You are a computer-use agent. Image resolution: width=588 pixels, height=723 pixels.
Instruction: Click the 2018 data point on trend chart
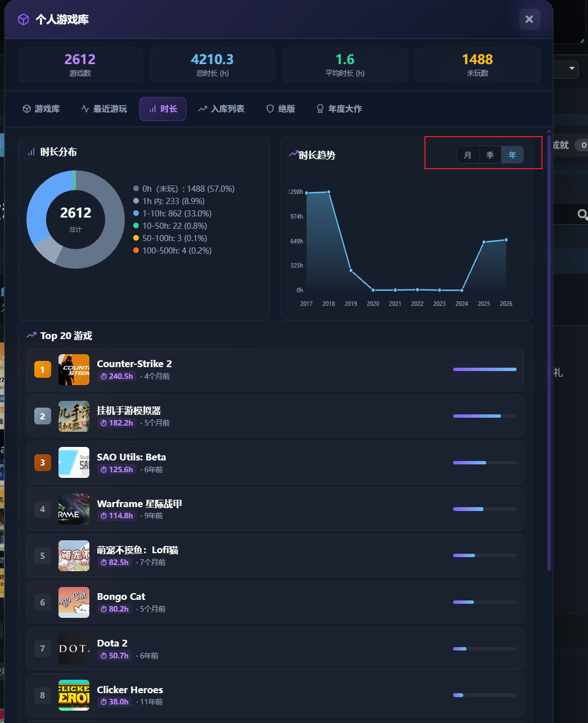(x=329, y=192)
